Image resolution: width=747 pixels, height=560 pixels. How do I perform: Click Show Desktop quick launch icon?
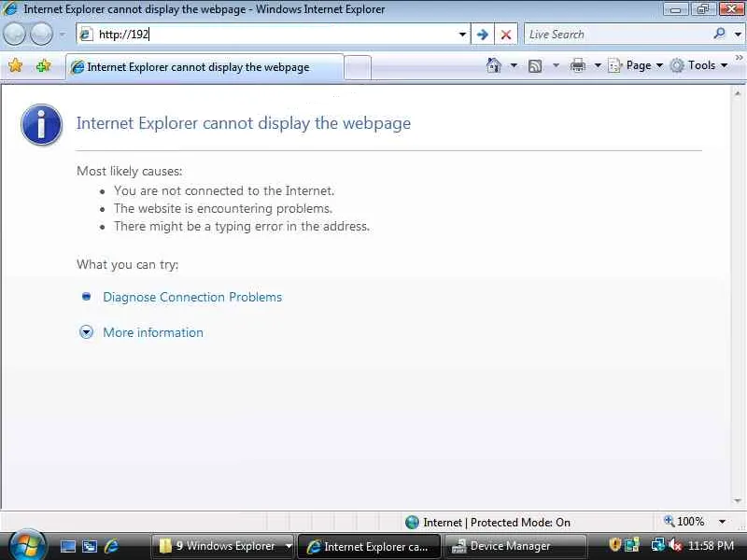click(67, 546)
